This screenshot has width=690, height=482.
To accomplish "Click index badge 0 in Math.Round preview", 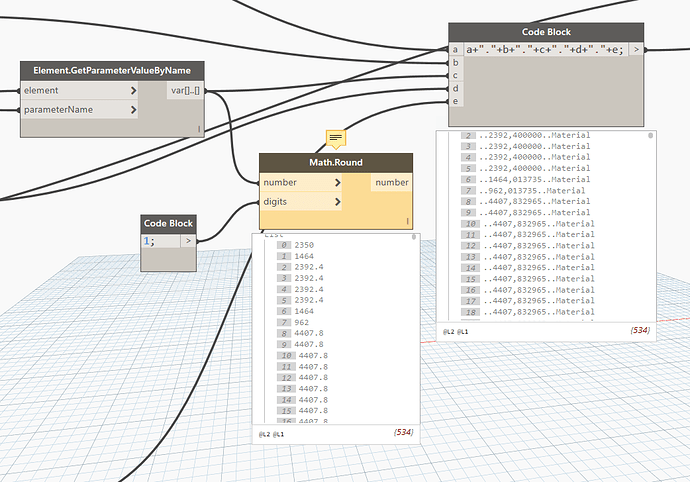I will (x=285, y=245).
